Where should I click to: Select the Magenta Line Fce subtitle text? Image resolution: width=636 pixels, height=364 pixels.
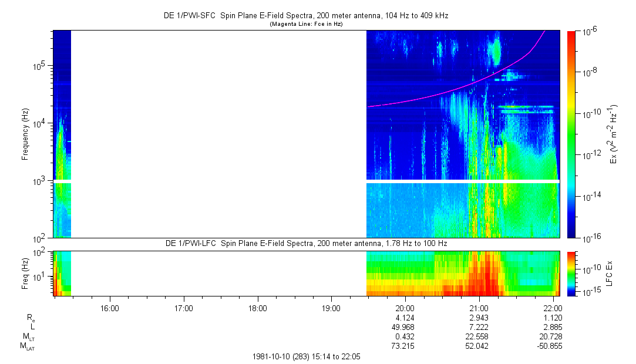(x=305, y=24)
